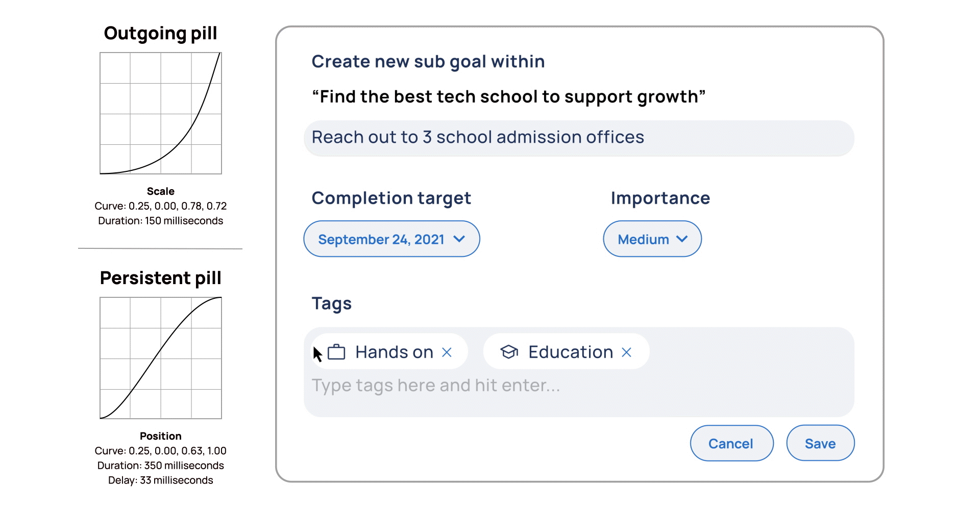Click the briefcase icon on Hands on tag
The height and width of the screenshot is (510, 980).
click(336, 352)
